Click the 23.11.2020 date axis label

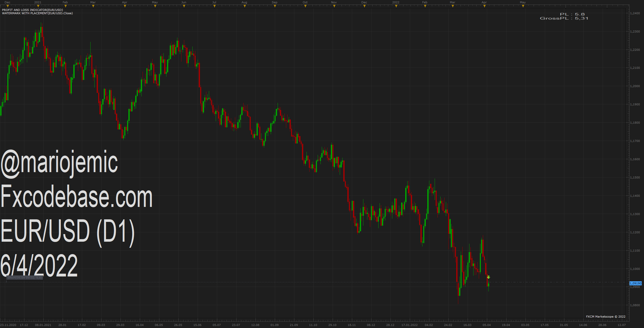(x=8, y=325)
